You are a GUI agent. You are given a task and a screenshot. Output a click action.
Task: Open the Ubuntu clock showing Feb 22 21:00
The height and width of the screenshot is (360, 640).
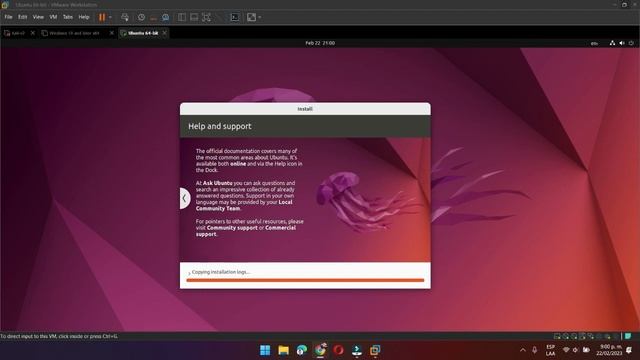pyautogui.click(x=320, y=43)
